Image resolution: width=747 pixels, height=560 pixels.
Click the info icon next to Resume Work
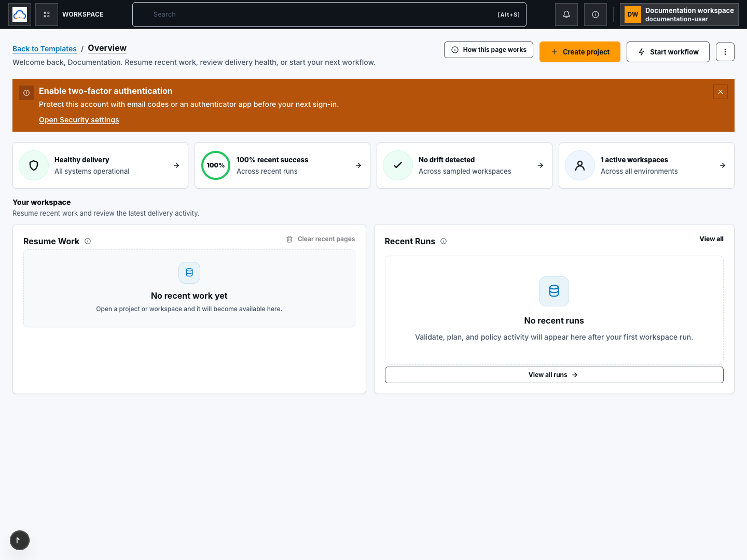tap(88, 241)
